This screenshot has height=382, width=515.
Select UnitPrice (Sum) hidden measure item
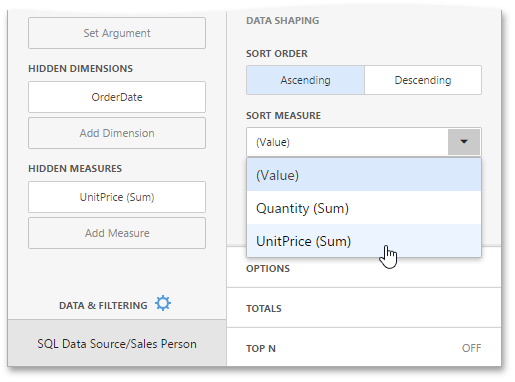(117, 197)
